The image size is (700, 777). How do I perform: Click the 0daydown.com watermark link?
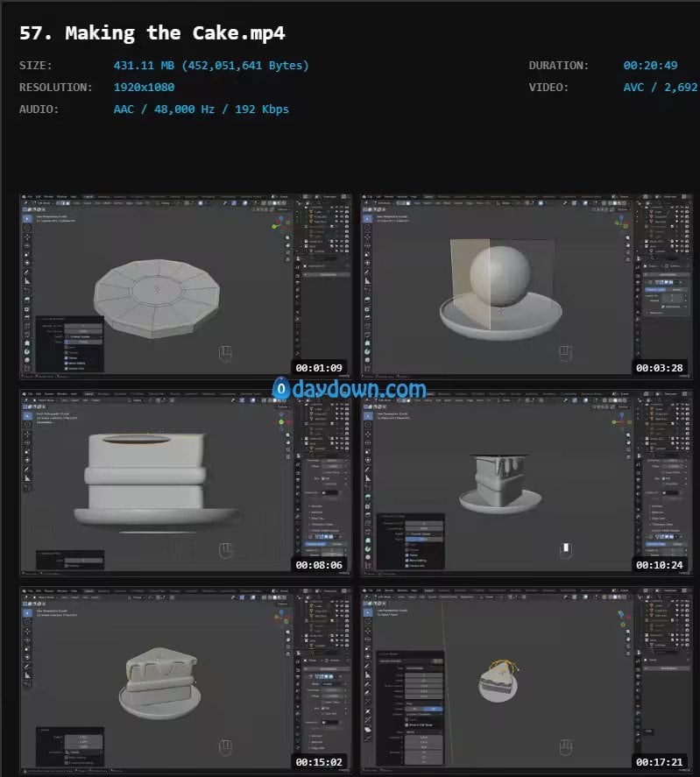pyautogui.click(x=350, y=389)
